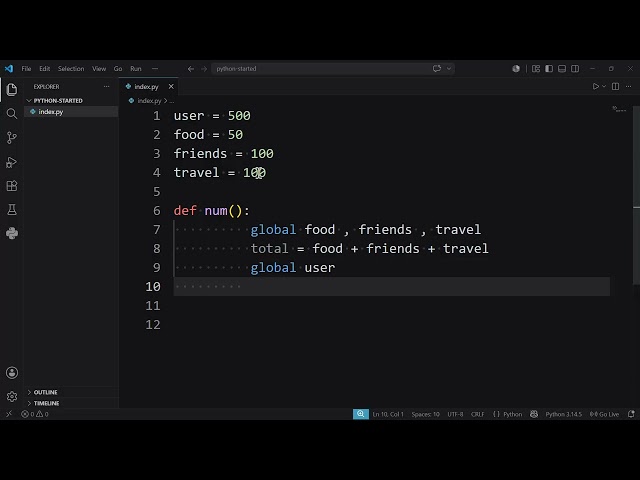Viewport: 640px width, 480px height.
Task: Split the editor to the right
Action: [616, 87]
